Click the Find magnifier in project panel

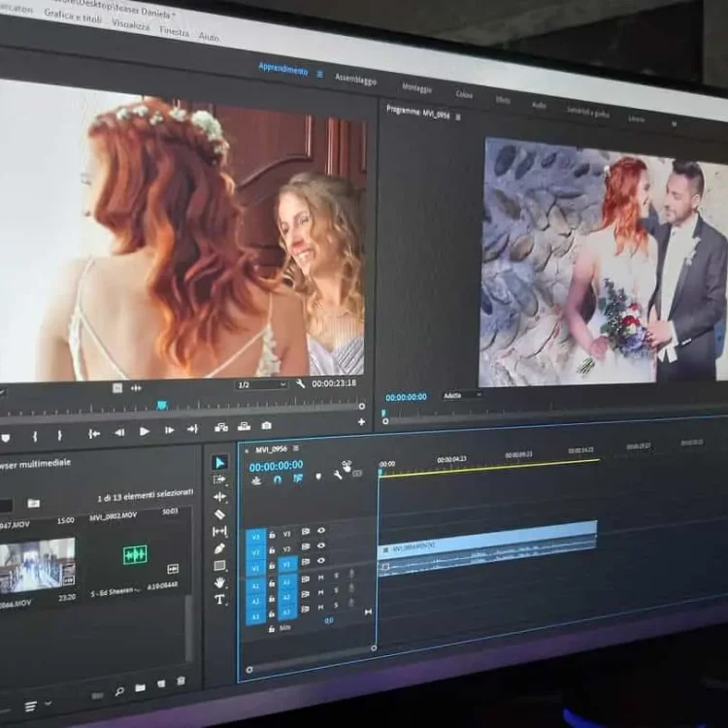click(x=119, y=692)
